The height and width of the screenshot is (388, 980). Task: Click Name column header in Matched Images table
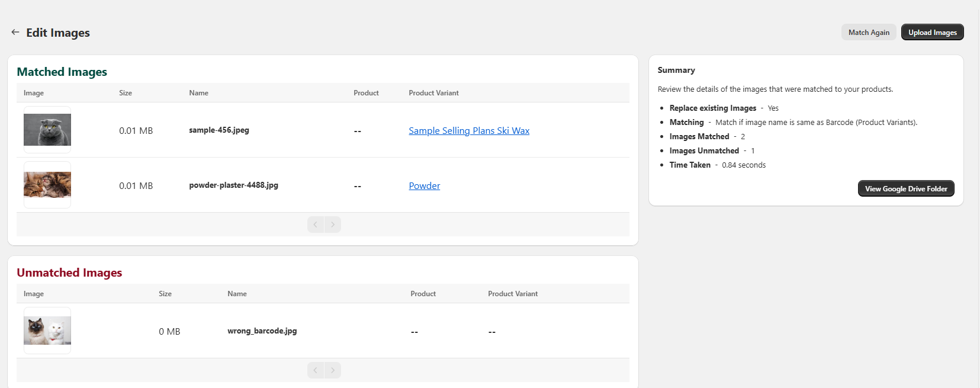[198, 93]
